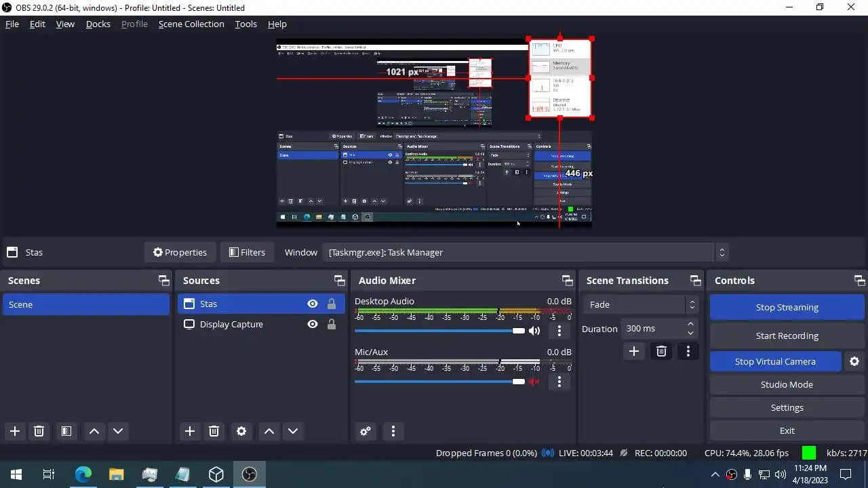Select Scene item in Scenes list
The image size is (868, 488).
[86, 304]
